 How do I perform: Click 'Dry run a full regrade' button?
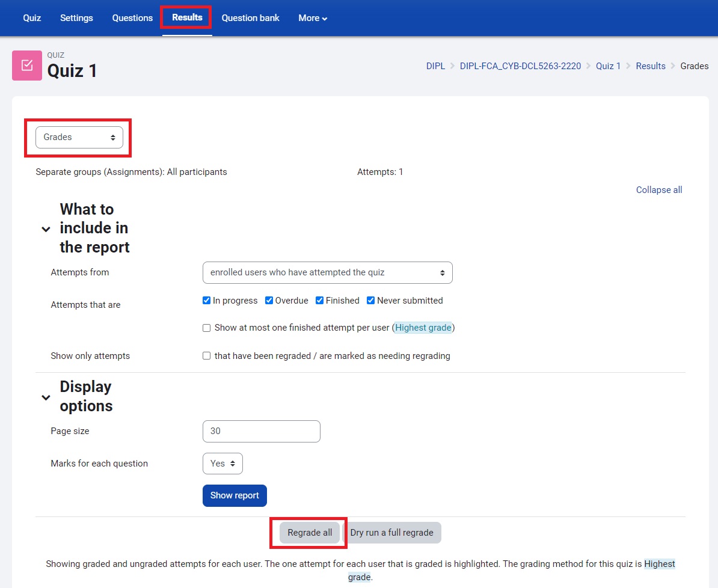point(391,533)
